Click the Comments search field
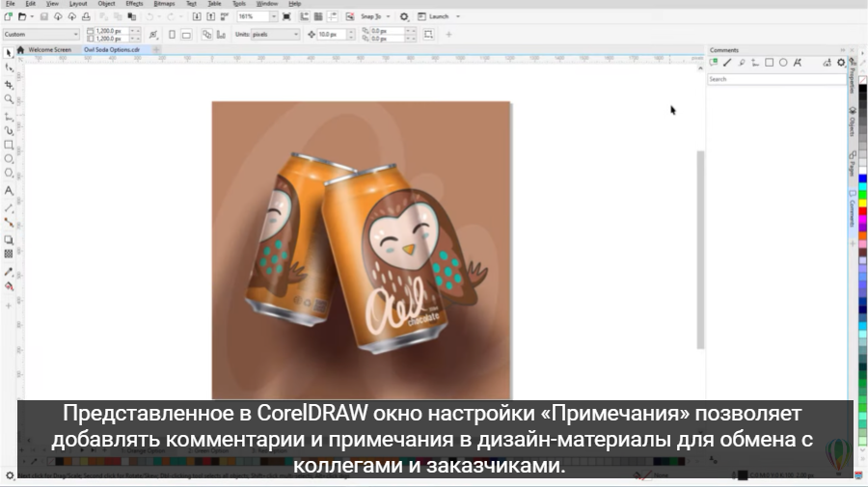Screen dimensions: 868x487 click(x=776, y=79)
